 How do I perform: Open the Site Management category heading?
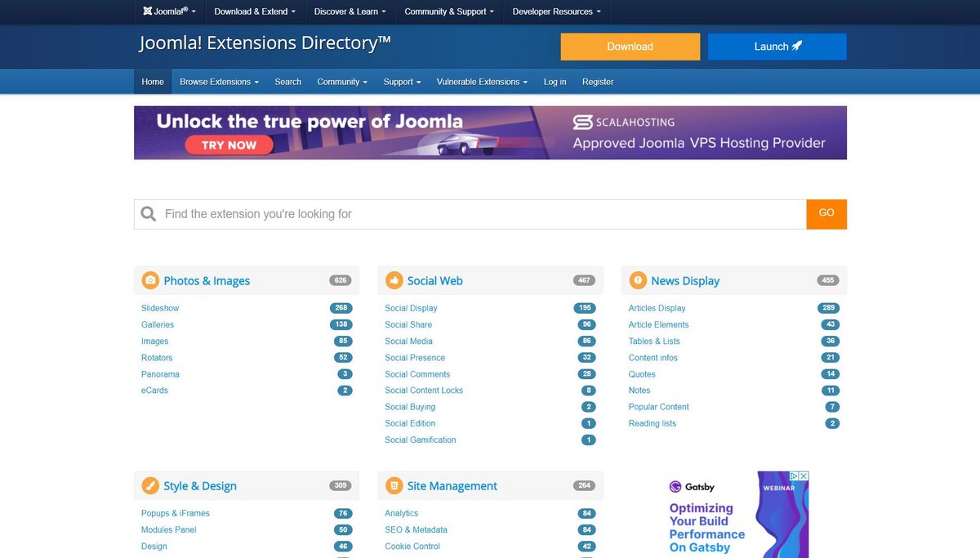[x=452, y=485]
